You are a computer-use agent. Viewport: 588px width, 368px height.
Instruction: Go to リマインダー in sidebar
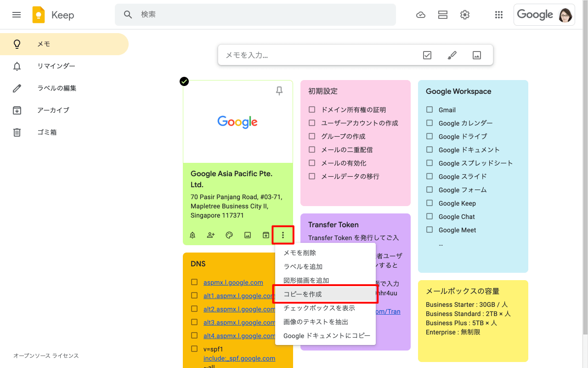[64, 66]
